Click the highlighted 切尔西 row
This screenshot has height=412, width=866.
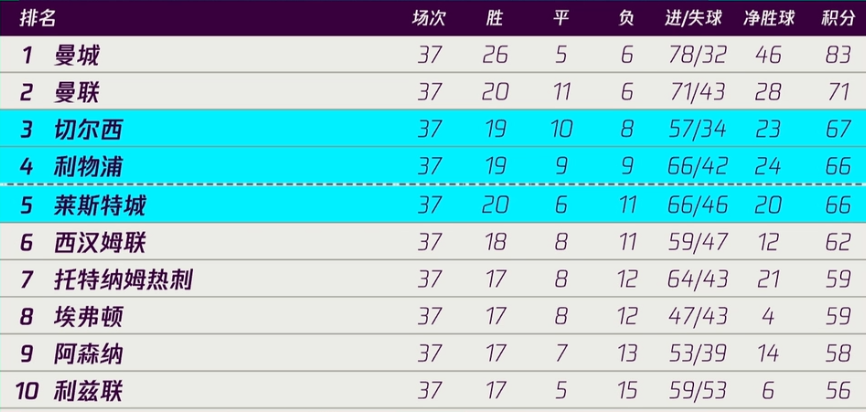[433, 129]
